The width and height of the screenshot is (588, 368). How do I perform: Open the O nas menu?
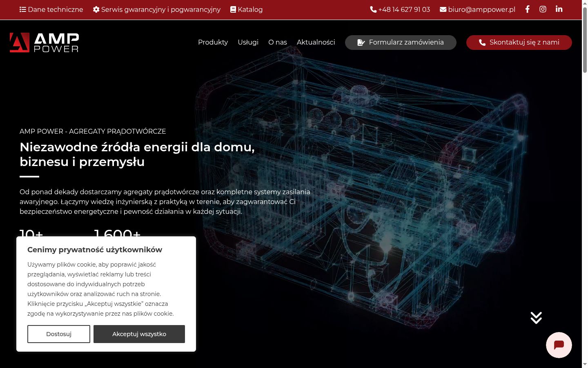click(278, 42)
